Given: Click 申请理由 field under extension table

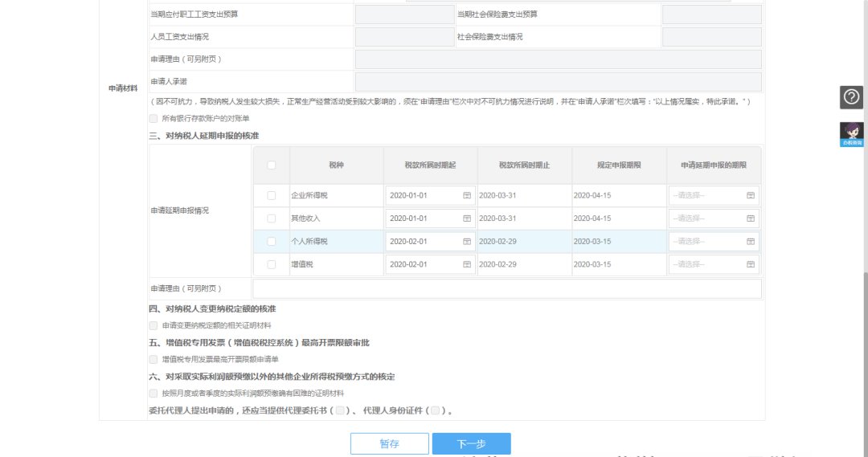Looking at the screenshot, I should click(x=507, y=289).
